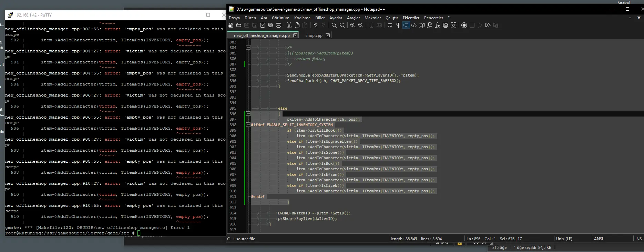Collapse the fold block at line 884
Viewport: 644px width, 252px height.
(x=248, y=48)
